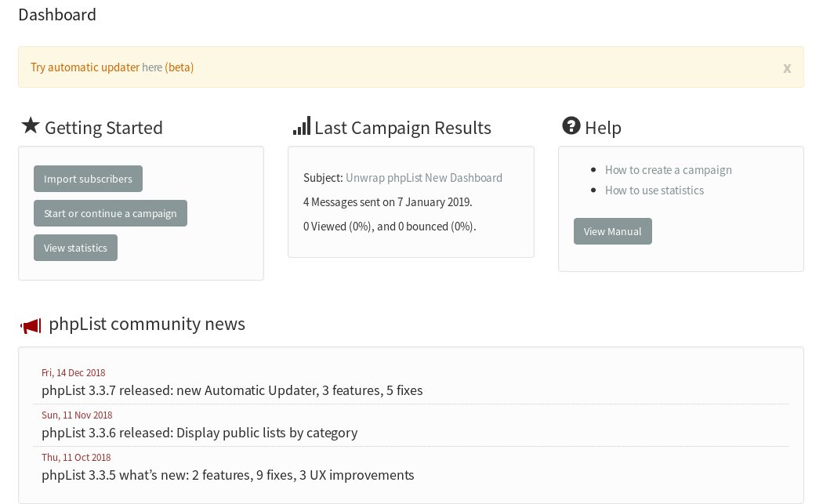This screenshot has width=823, height=504.
Task: Click Start or continue a campaign
Action: pyautogui.click(x=111, y=213)
